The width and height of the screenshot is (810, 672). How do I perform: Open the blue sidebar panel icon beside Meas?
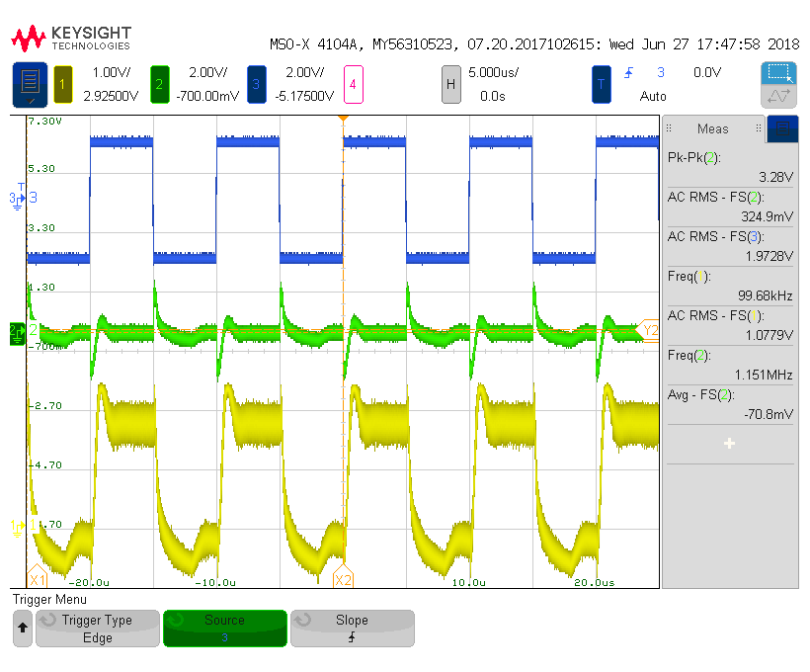782,128
